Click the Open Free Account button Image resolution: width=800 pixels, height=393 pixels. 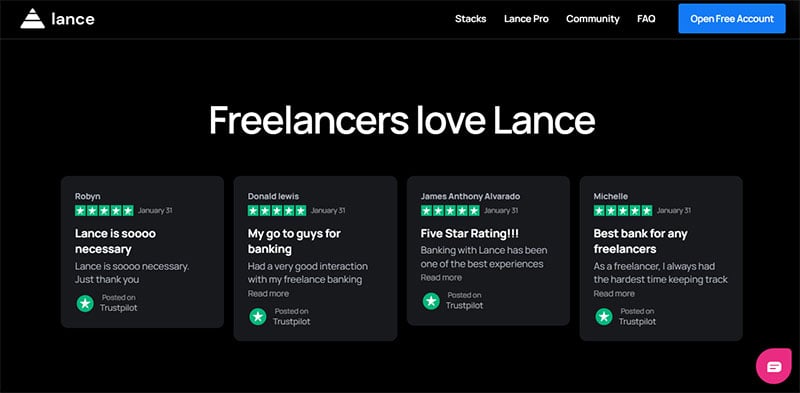click(732, 19)
